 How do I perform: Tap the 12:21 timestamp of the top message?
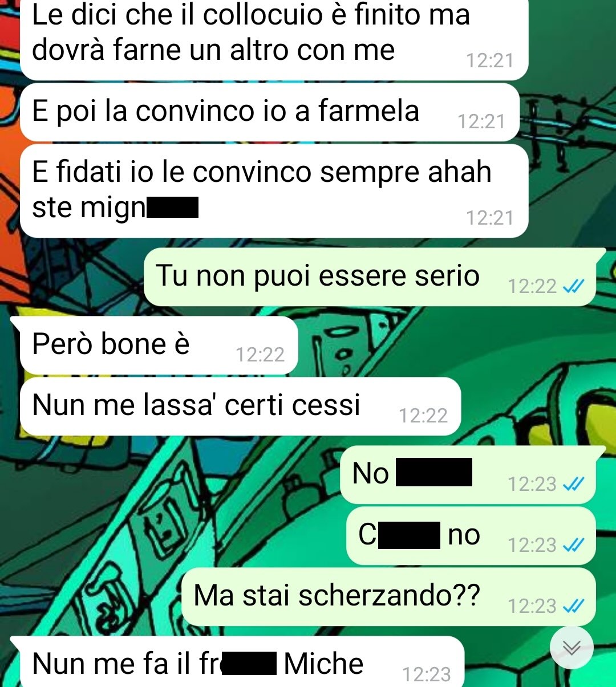pyautogui.click(x=490, y=60)
